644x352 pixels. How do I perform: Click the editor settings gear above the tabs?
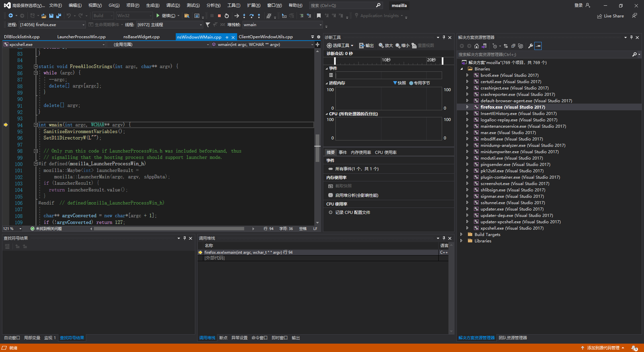tap(319, 37)
